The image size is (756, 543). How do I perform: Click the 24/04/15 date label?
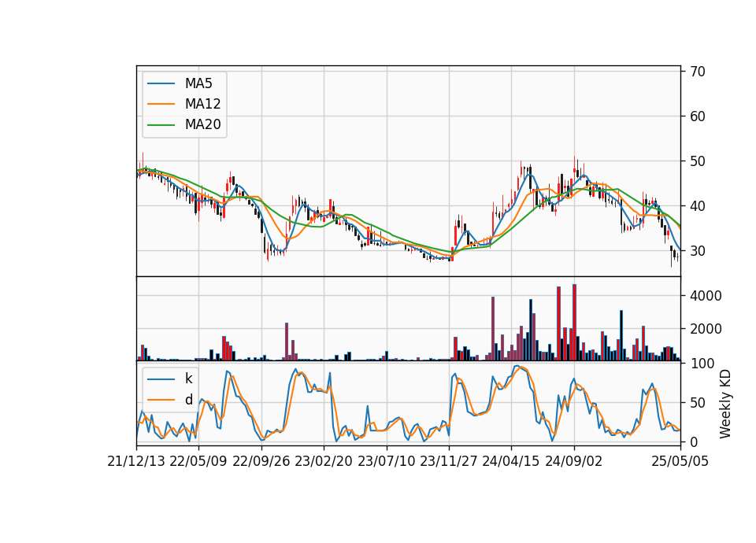(x=511, y=461)
